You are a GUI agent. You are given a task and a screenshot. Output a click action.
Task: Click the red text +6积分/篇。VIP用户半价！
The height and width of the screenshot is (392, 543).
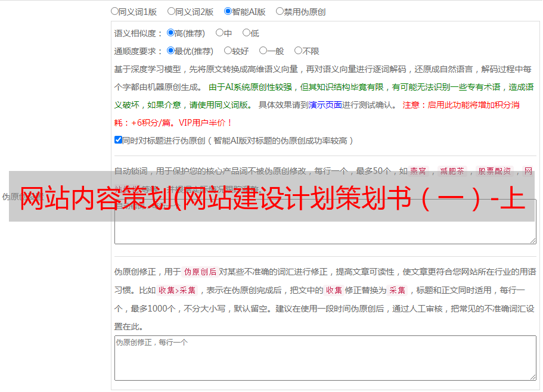[182, 123]
